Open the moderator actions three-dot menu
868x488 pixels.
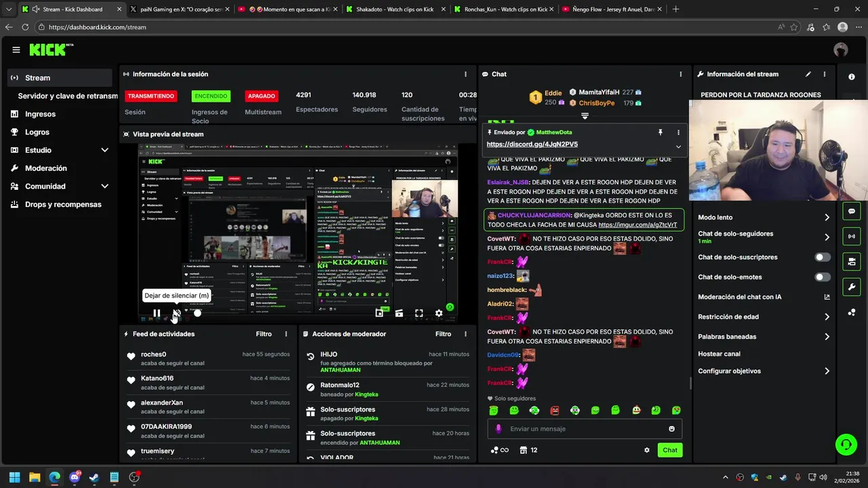click(x=465, y=333)
